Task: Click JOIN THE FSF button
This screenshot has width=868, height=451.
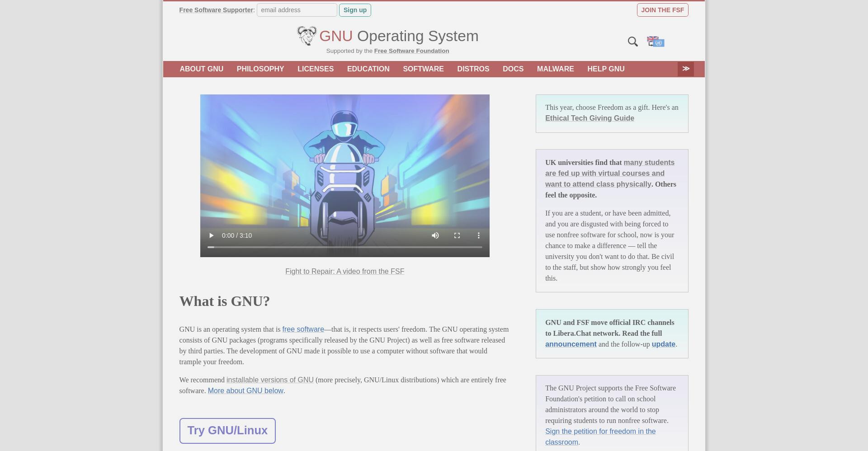Action: click(x=662, y=10)
